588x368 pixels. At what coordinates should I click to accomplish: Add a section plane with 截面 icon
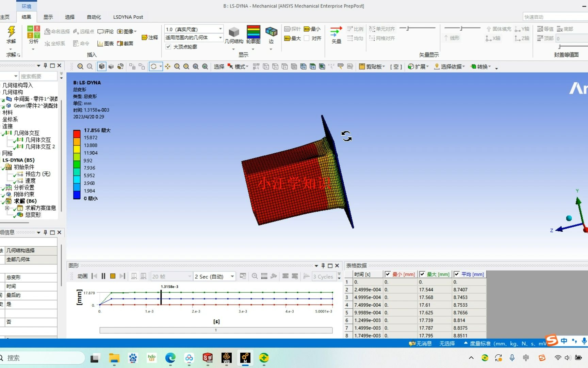(125, 43)
